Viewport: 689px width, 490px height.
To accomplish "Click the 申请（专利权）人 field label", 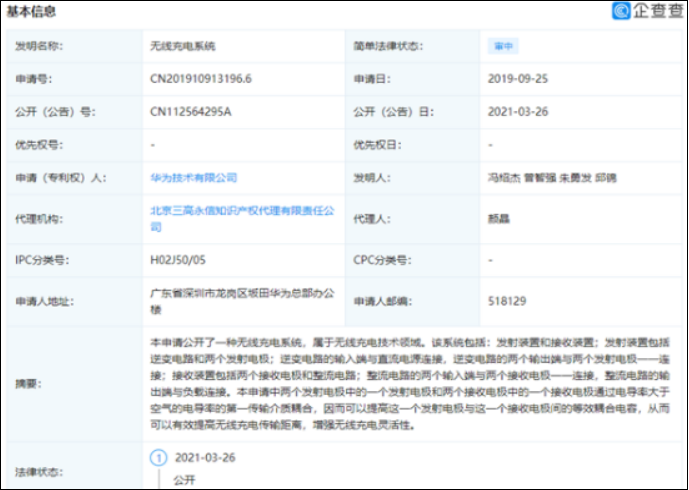I will pyautogui.click(x=61, y=178).
